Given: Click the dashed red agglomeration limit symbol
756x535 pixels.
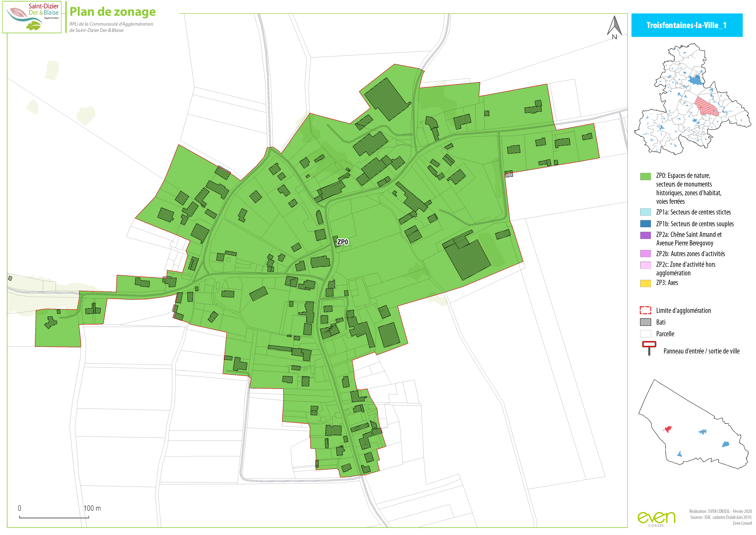Looking at the screenshot, I should pos(645,310).
